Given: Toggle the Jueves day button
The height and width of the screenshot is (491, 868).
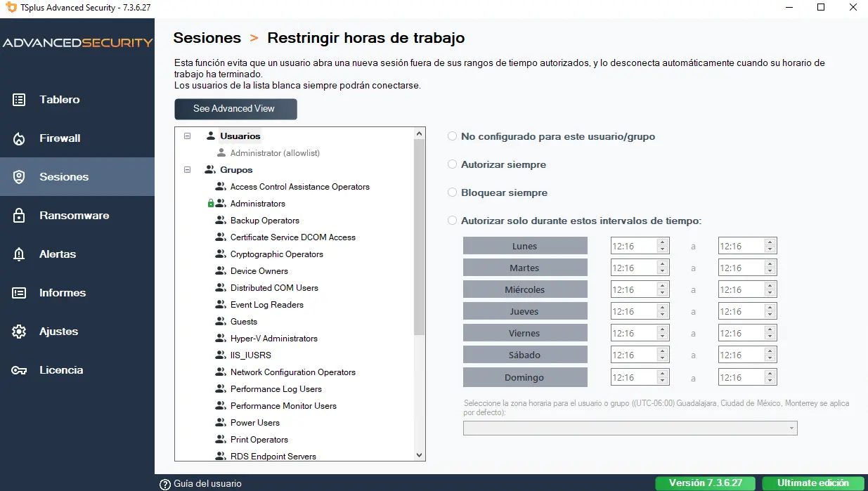Looking at the screenshot, I should point(525,311).
